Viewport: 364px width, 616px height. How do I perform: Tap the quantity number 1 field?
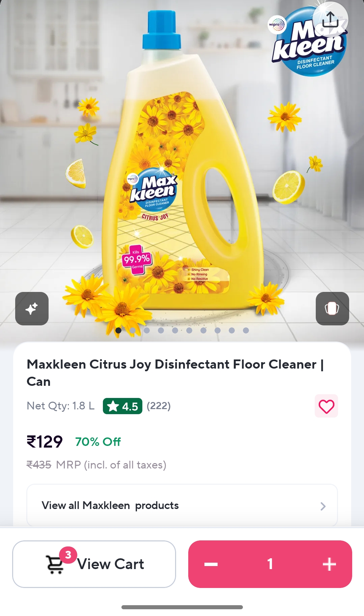pos(270,564)
